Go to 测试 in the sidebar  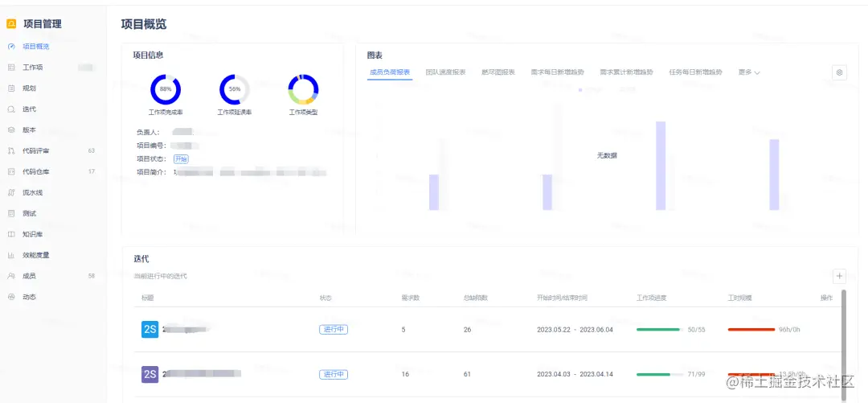click(30, 213)
